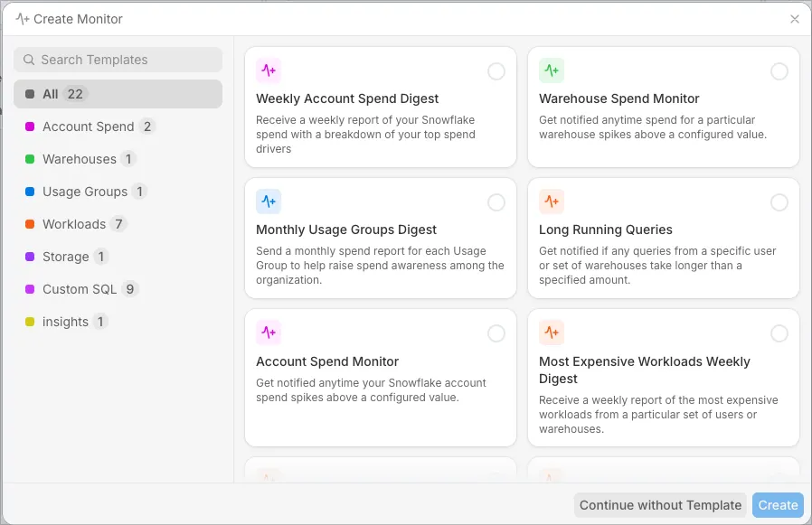The width and height of the screenshot is (812, 525).
Task: Click the pink pulse icon on Account Spend Monitor
Action: point(269,333)
